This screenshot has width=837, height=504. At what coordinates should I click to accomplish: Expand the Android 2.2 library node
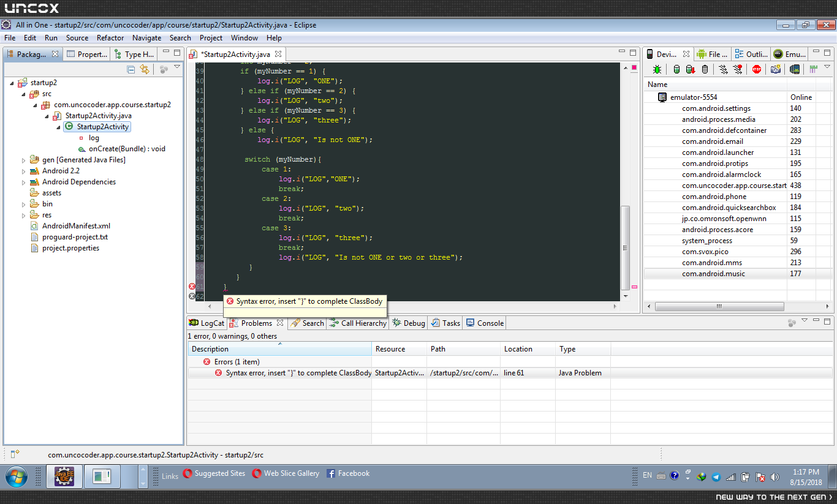(24, 171)
